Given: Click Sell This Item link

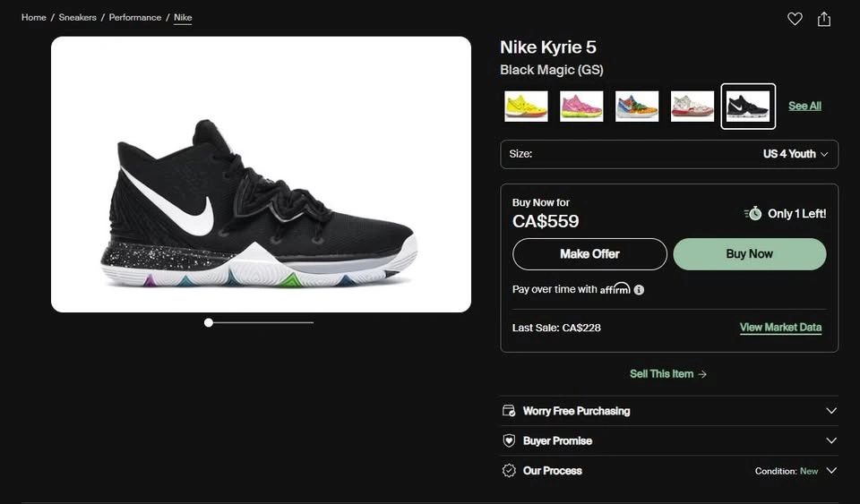Looking at the screenshot, I should point(661,374).
